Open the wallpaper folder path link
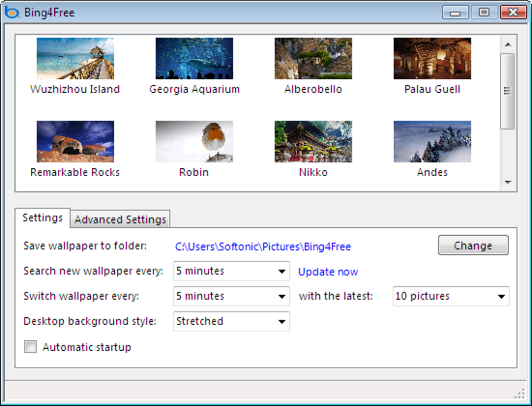 263,247
